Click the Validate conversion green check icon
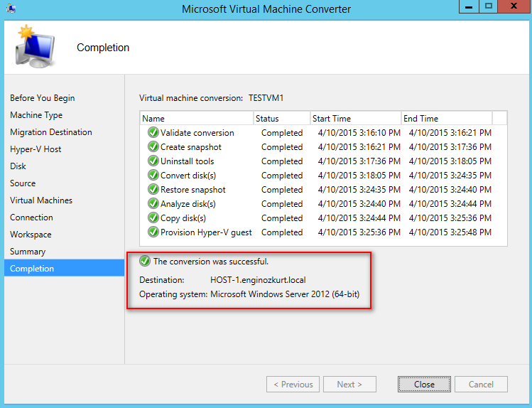Image resolution: width=532 pixels, height=408 pixels. (x=153, y=132)
